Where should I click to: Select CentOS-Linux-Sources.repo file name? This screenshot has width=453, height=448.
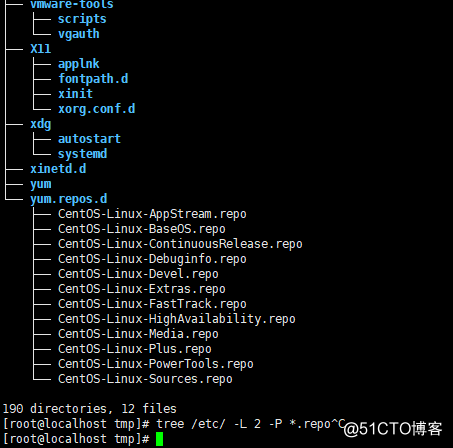(x=145, y=379)
